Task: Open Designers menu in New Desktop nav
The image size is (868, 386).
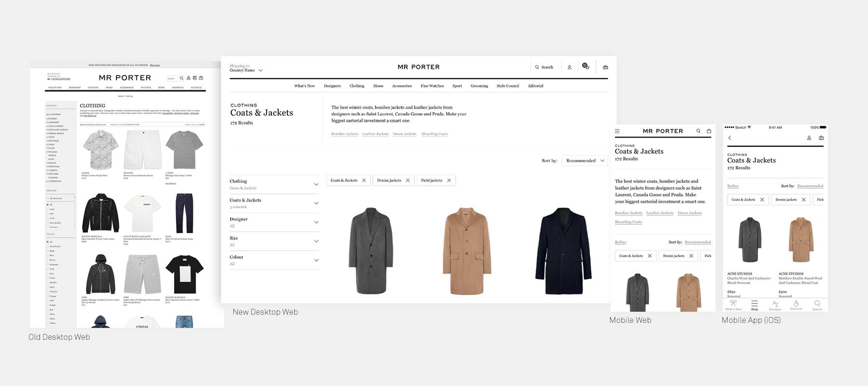Action: click(x=332, y=86)
